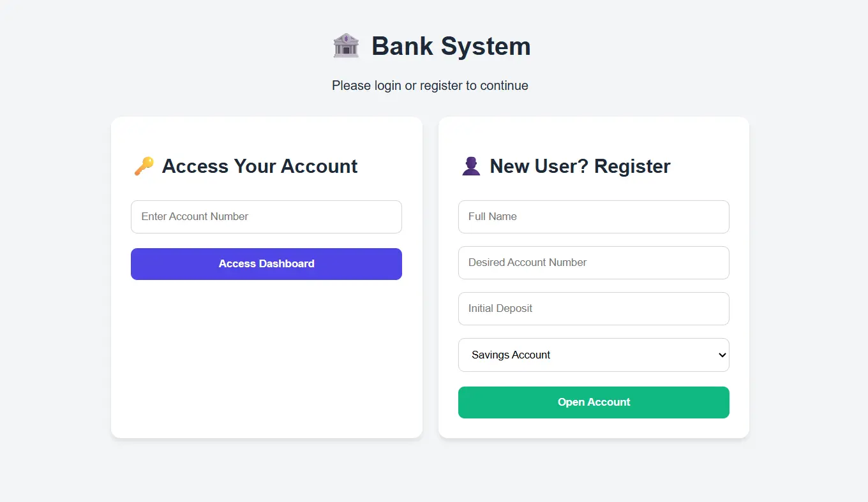
Task: Select the Initial Deposit input box
Action: 594,309
